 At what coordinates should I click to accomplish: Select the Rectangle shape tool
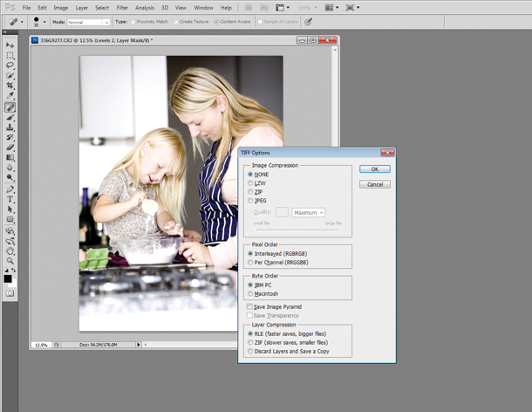10,219
